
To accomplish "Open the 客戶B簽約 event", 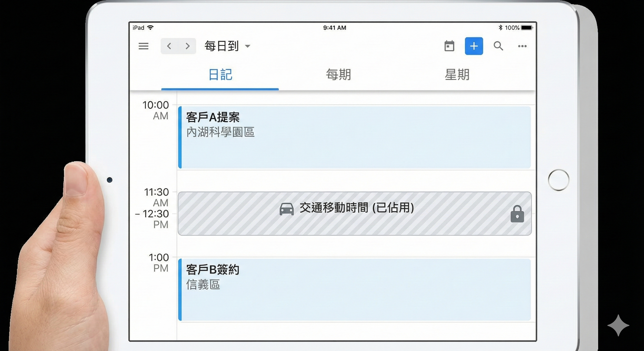I will 354,290.
